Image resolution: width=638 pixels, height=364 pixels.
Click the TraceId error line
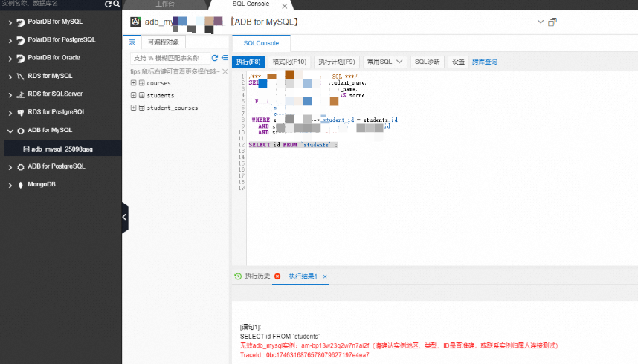[x=304, y=355]
